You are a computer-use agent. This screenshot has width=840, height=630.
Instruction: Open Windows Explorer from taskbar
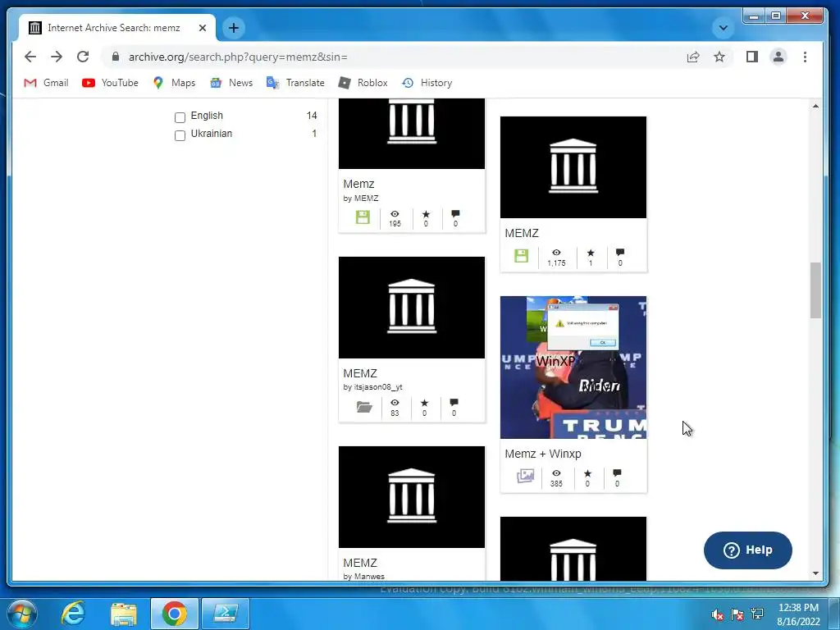(124, 614)
